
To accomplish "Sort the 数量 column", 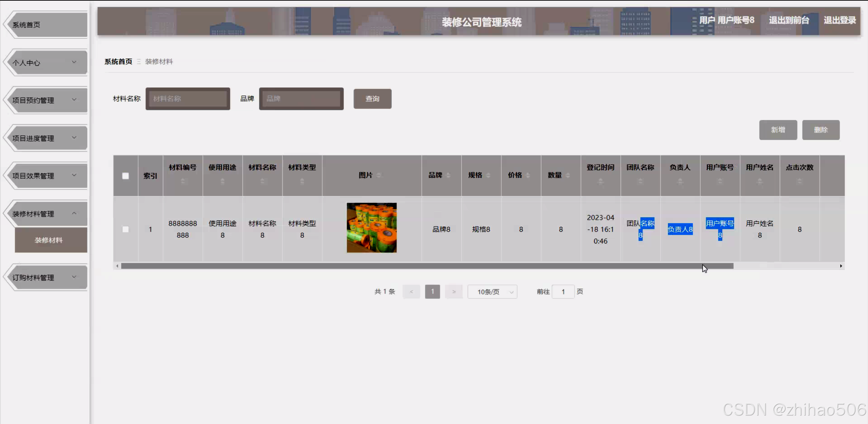I will click(567, 175).
